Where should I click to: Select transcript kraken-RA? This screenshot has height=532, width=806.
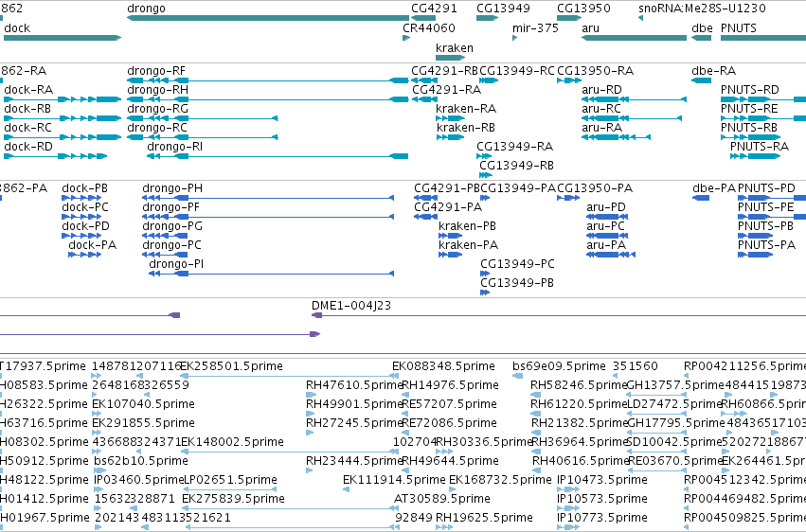pos(450,118)
